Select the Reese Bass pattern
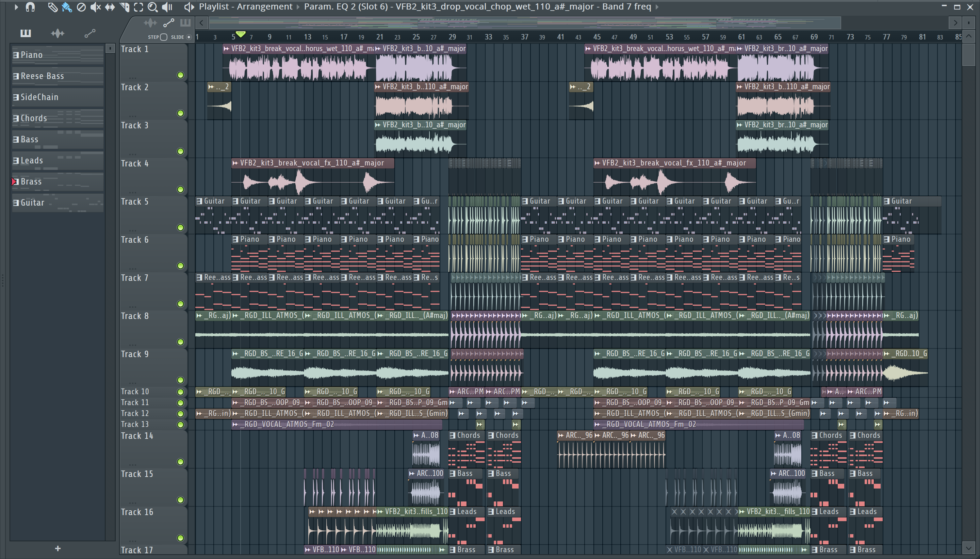The height and width of the screenshot is (559, 980). click(58, 76)
